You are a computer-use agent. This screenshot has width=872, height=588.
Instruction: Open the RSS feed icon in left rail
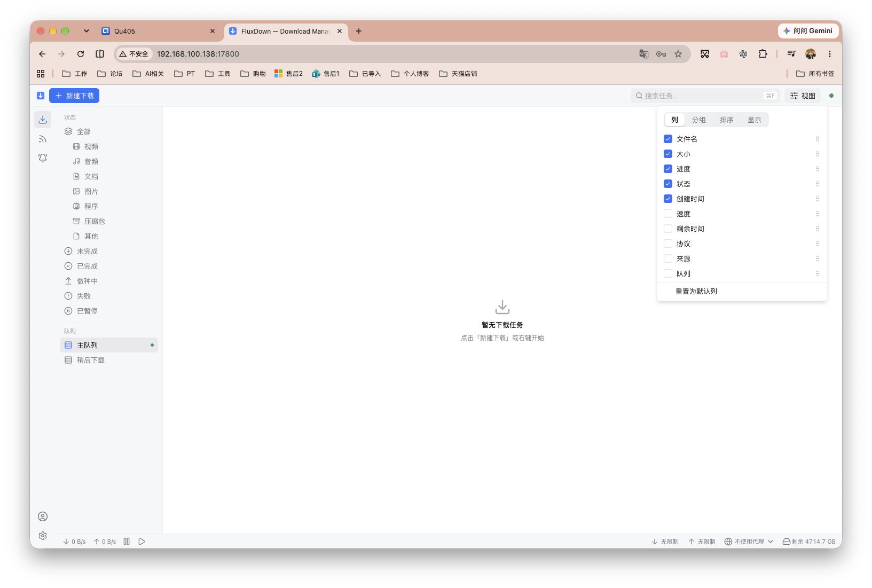point(43,139)
